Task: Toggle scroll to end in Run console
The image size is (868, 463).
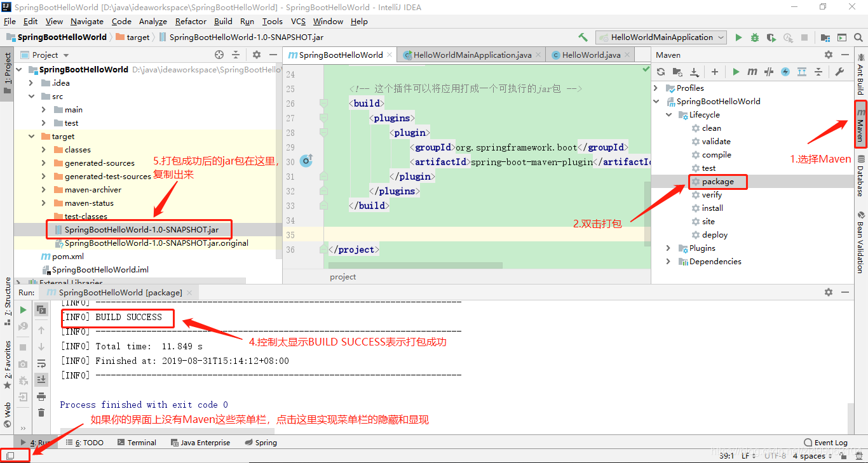Action: (x=41, y=379)
